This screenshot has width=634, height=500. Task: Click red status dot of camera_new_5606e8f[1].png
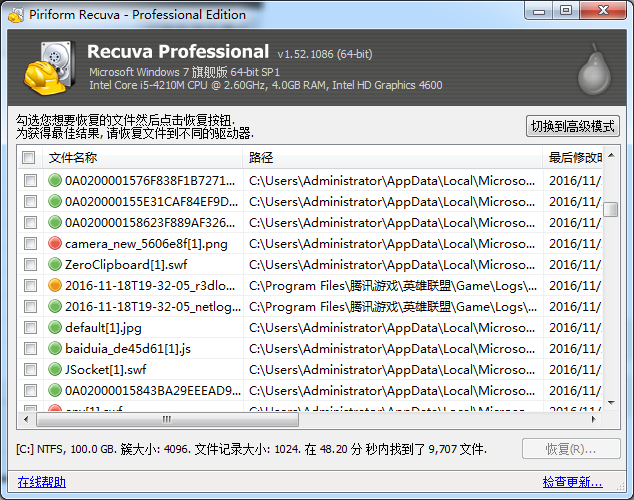click(x=55, y=243)
